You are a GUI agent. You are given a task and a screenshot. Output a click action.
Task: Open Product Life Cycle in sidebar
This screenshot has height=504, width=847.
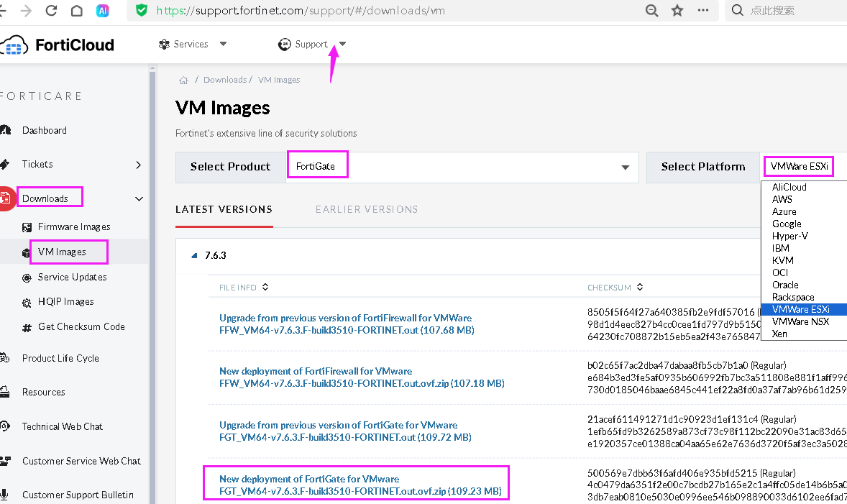coord(60,358)
